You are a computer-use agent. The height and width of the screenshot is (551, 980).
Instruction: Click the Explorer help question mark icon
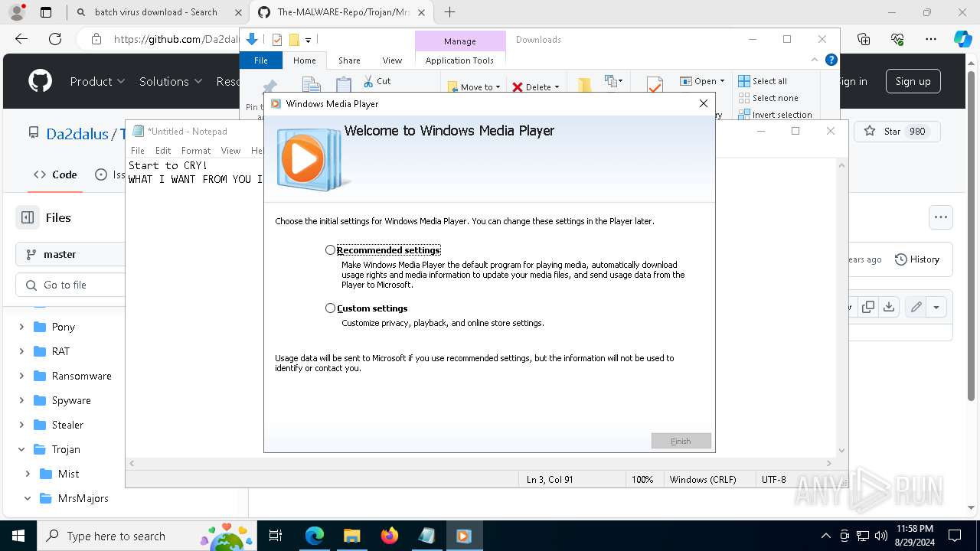pyautogui.click(x=831, y=60)
